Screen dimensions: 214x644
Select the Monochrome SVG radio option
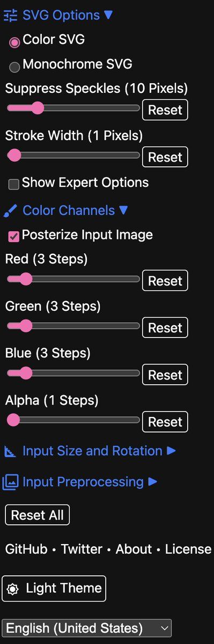point(15,67)
